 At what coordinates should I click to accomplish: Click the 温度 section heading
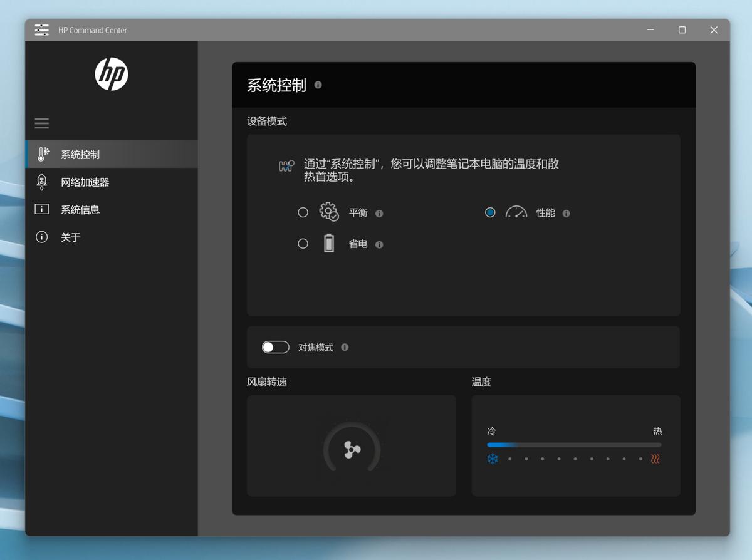coord(481,381)
